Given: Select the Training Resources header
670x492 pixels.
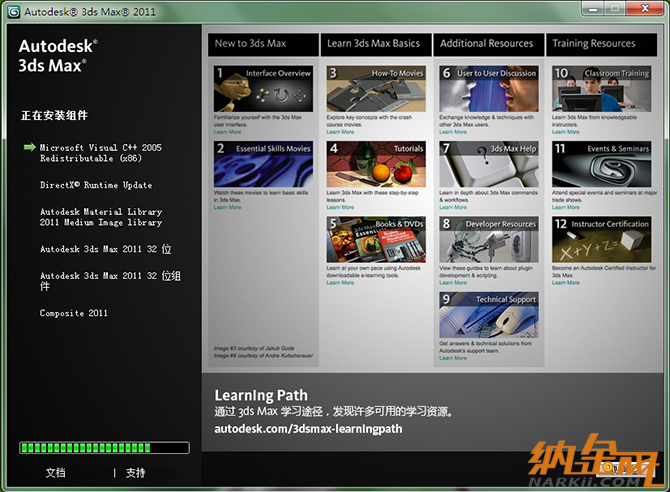Looking at the screenshot, I should point(602,44).
